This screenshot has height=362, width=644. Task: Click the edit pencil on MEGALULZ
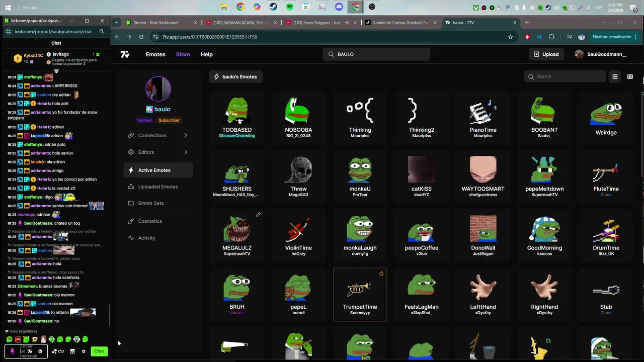point(258,215)
